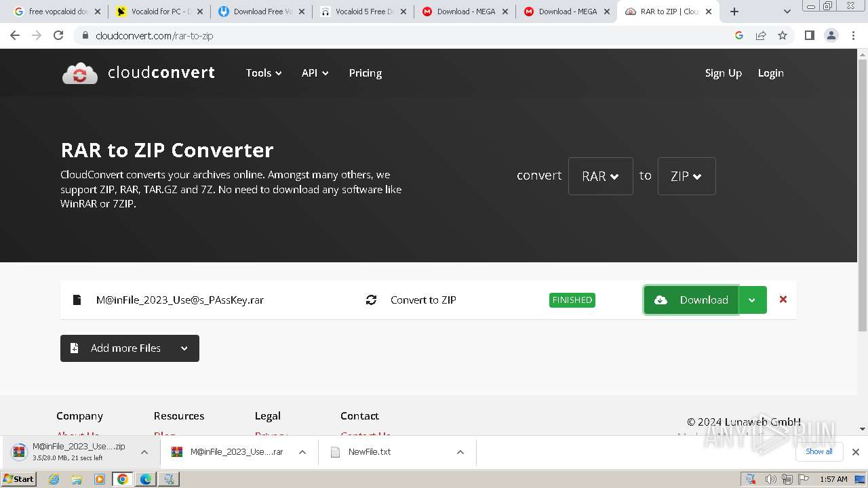The image size is (868, 488).
Task: Close the RAR to ZIP tab
Action: (709, 12)
